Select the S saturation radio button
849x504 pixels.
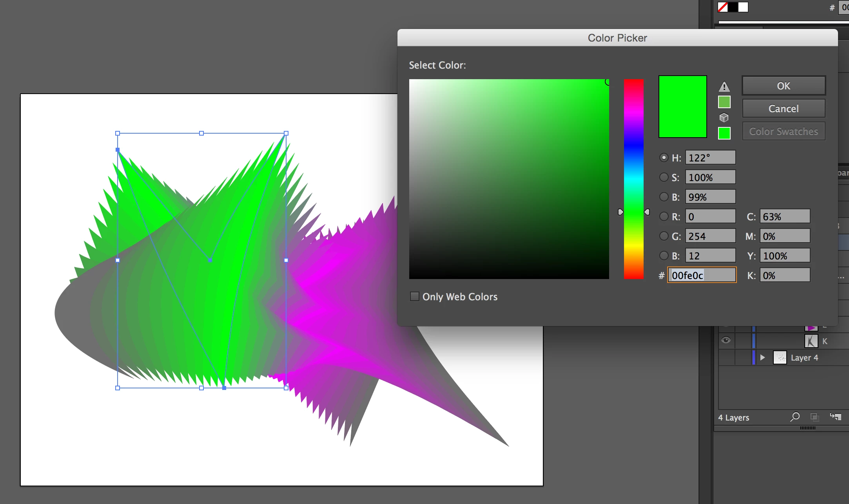tap(664, 177)
